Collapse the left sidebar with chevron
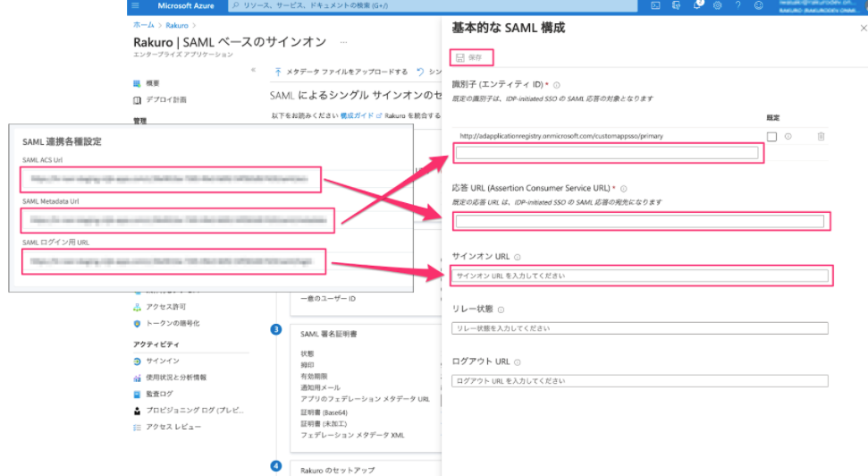Viewport: 868px width, 476px height. click(x=254, y=70)
